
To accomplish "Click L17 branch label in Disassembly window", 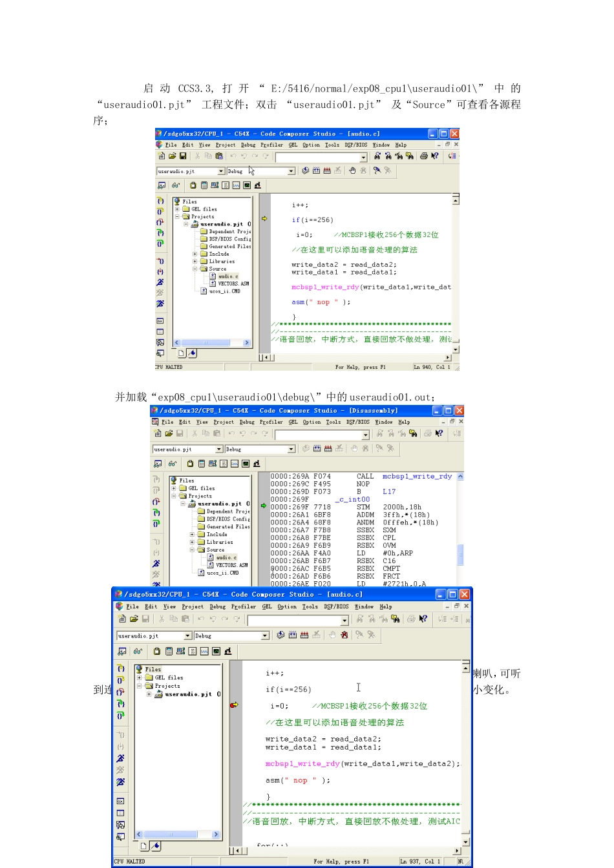I will 388,491.
